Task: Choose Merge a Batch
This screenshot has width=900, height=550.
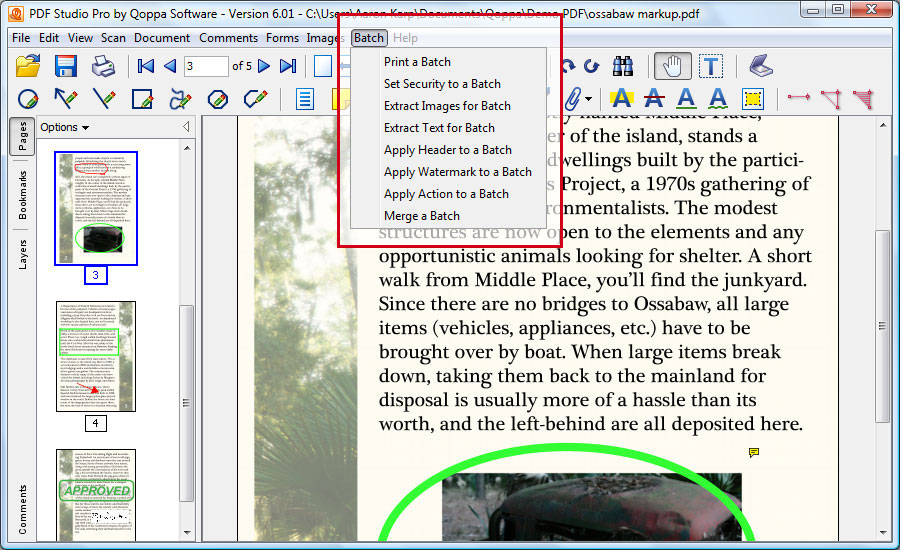Action: 448,216
